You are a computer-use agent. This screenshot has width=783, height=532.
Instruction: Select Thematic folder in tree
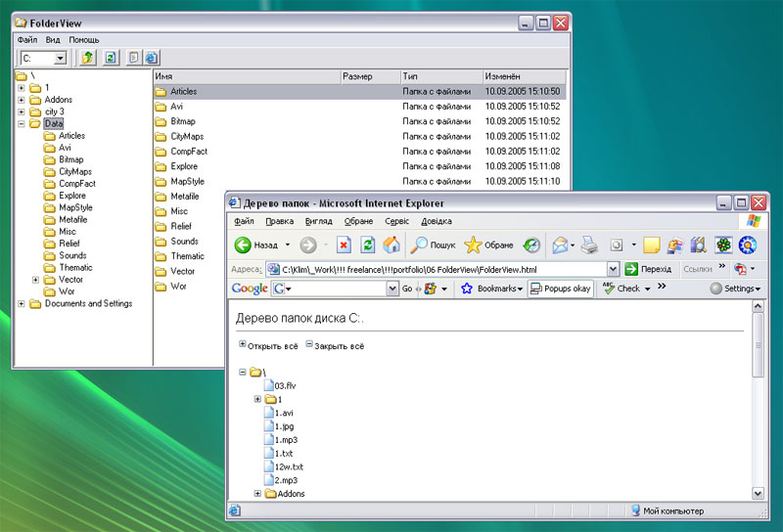(76, 268)
